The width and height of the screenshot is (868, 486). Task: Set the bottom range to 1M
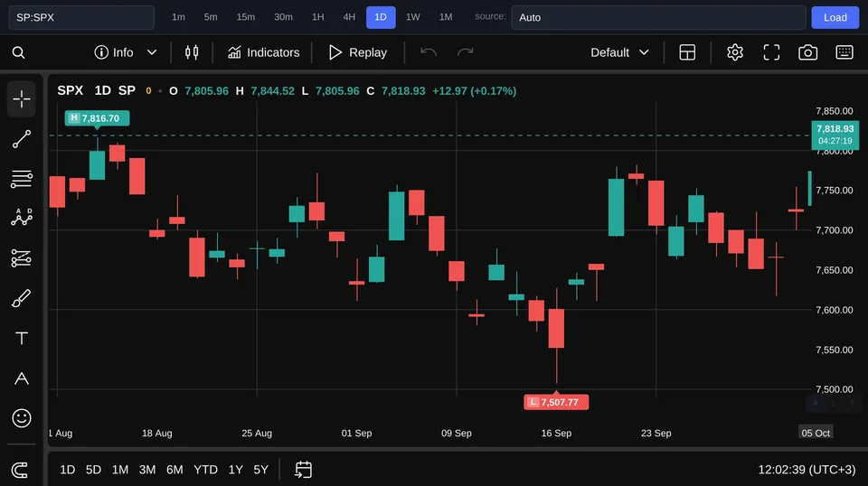(x=120, y=470)
